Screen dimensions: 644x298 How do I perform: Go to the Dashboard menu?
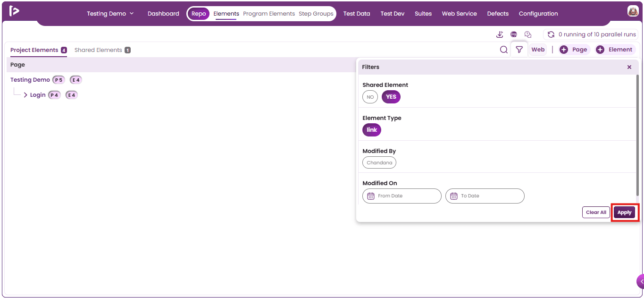coord(163,14)
